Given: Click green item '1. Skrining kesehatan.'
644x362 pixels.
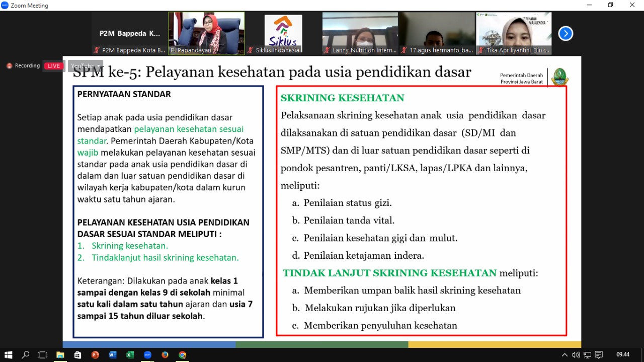Looking at the screenshot, I should [x=123, y=246].
